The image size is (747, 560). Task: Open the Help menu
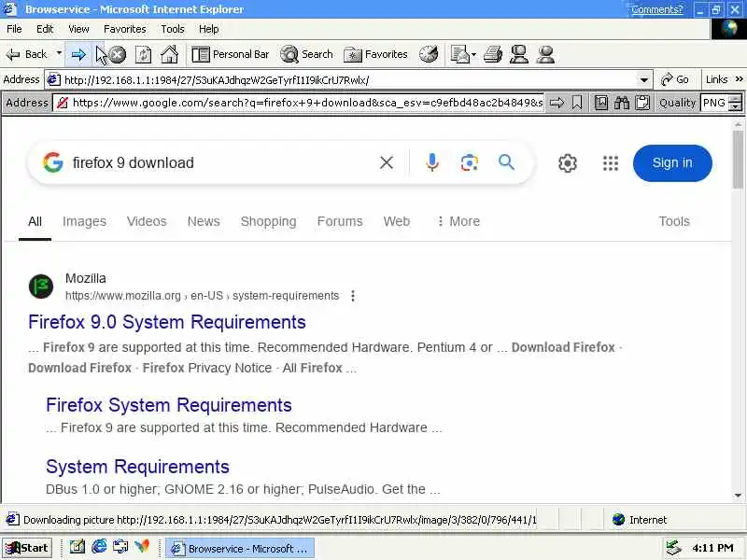[208, 29]
